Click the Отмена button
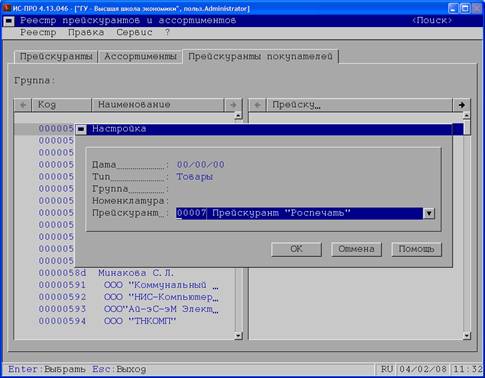The image size is (485, 378). click(x=356, y=249)
